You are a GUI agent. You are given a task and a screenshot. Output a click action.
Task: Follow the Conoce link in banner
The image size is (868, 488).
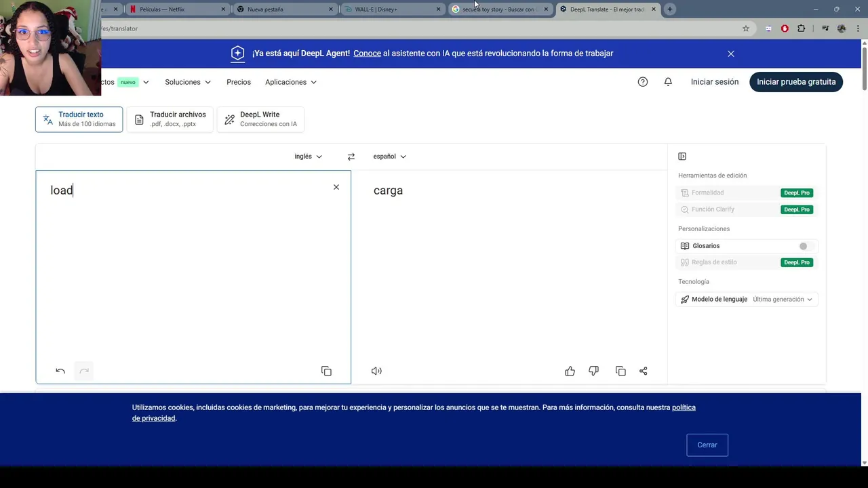367,54
